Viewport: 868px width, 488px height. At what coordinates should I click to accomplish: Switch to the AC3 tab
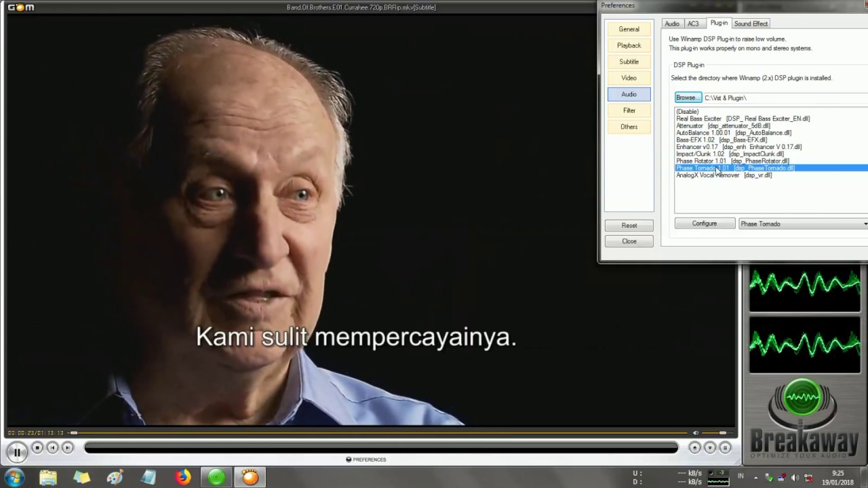693,24
